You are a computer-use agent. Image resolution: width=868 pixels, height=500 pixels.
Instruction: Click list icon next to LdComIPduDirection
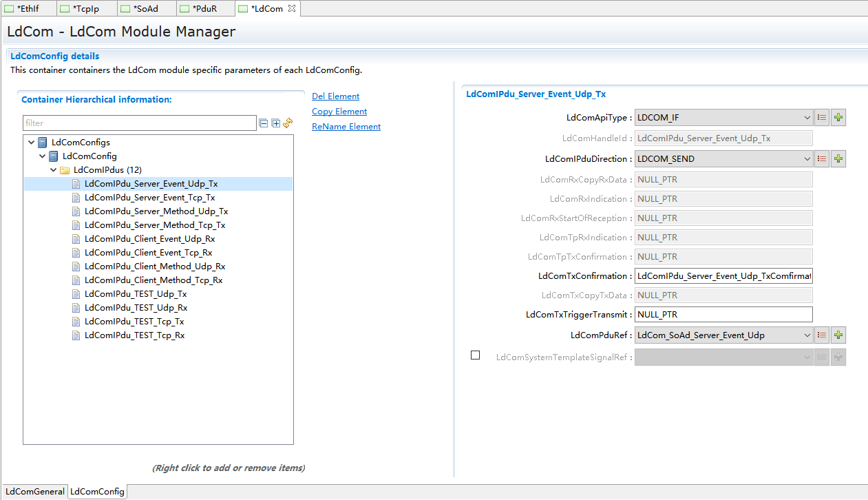point(822,159)
